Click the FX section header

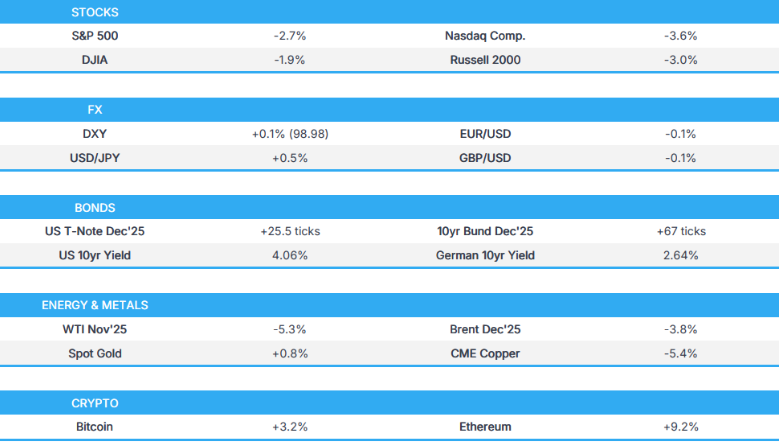[95, 110]
